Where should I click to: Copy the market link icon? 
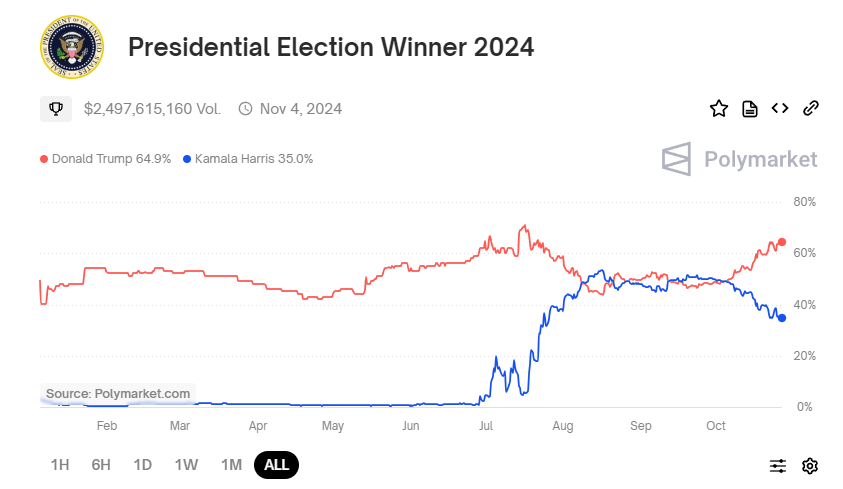coord(811,108)
